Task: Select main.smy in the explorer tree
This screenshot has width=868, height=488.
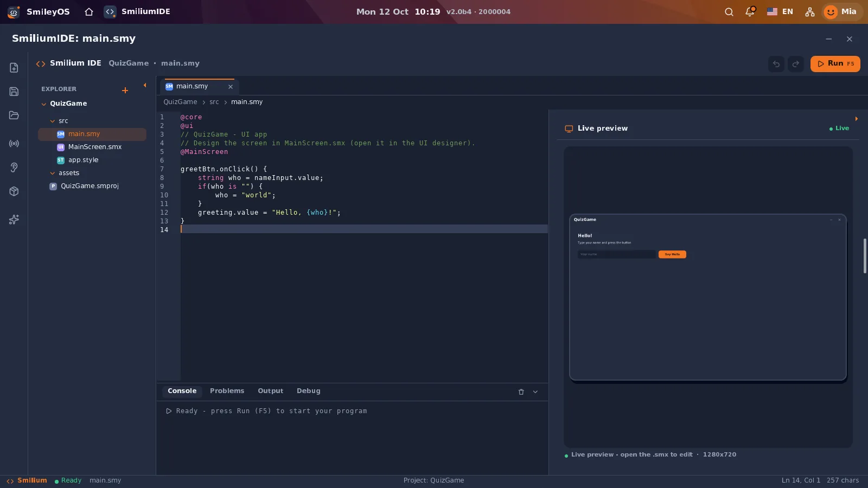Action: [92, 134]
